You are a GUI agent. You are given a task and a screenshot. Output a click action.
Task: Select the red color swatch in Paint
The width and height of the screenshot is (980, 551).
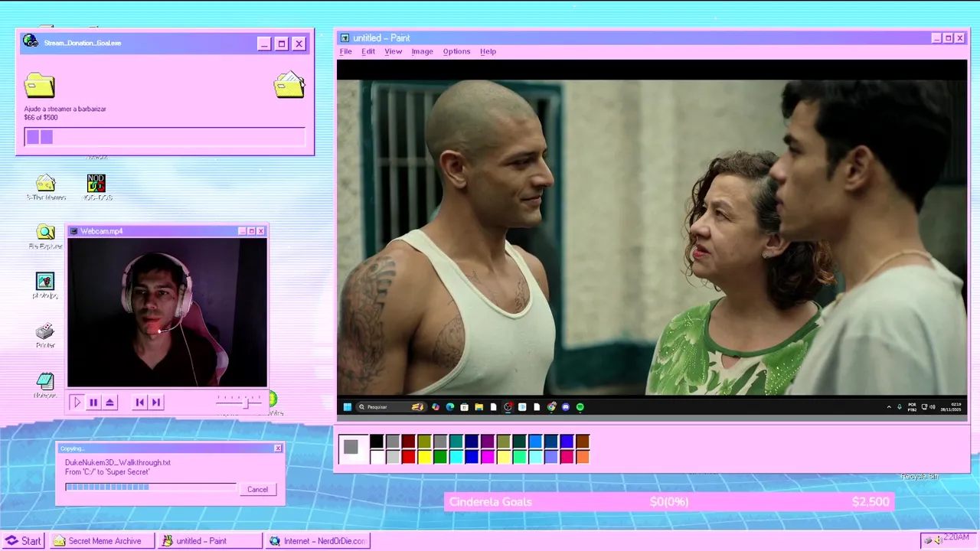pyautogui.click(x=409, y=457)
